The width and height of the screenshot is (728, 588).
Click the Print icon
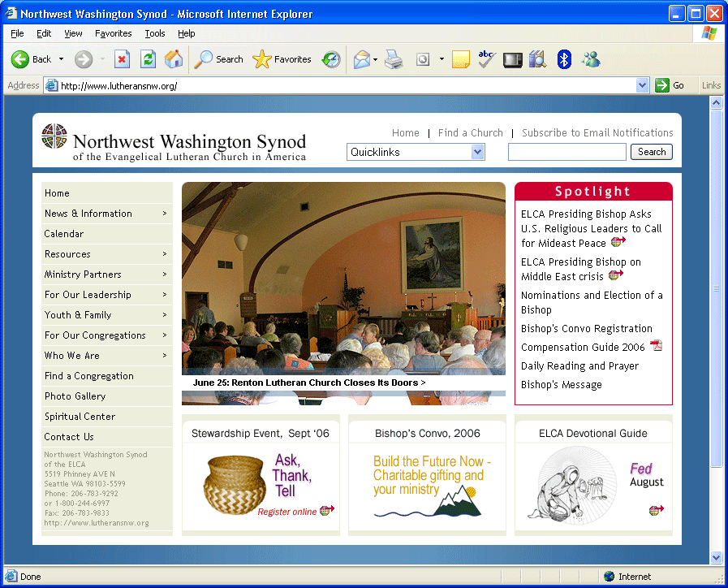click(x=394, y=59)
